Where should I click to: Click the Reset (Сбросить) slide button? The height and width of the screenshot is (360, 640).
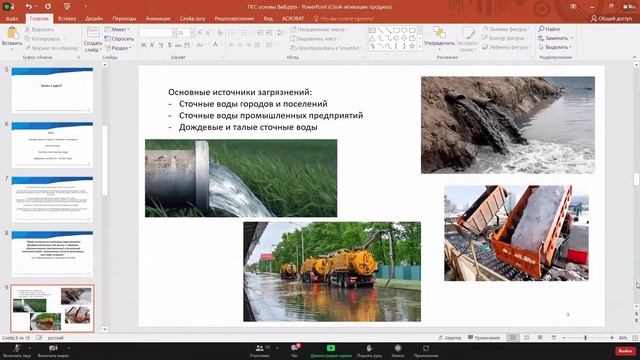click(x=119, y=39)
